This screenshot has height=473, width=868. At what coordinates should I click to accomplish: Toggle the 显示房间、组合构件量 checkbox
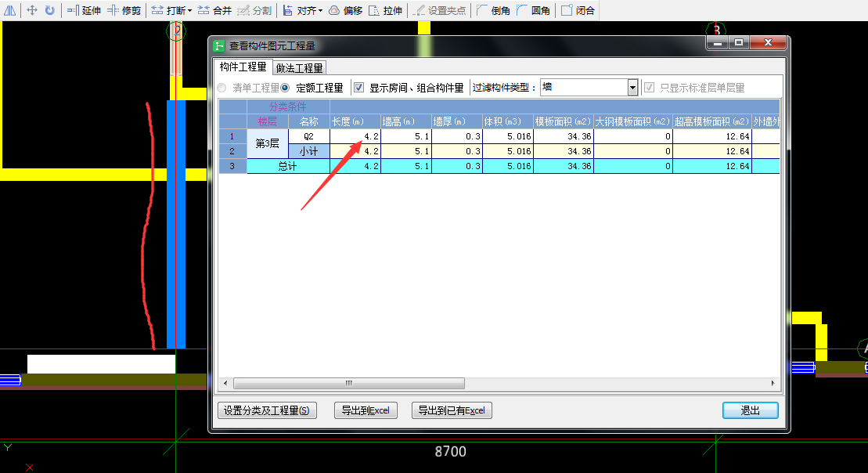[359, 88]
